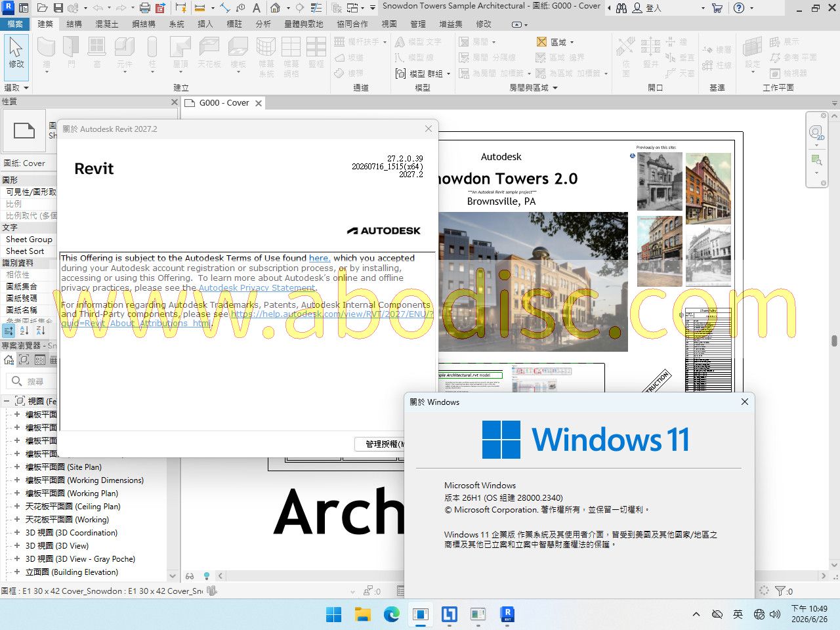Open the 檔案 (File) tab
This screenshot has width=840, height=630.
[x=15, y=24]
